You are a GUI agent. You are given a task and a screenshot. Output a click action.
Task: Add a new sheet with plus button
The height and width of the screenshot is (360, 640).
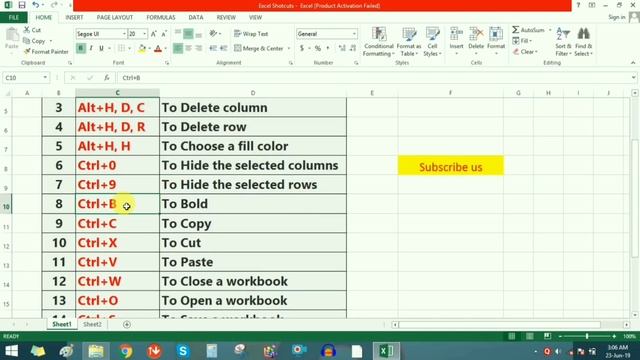(127, 324)
